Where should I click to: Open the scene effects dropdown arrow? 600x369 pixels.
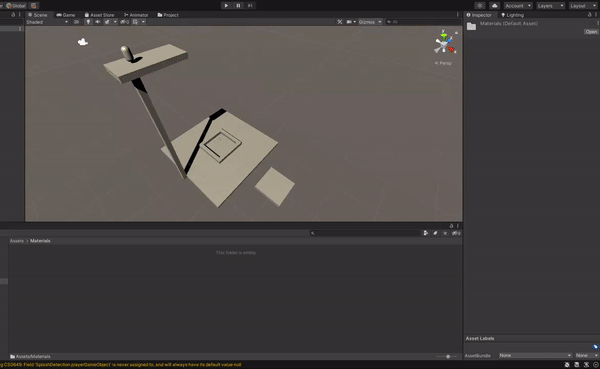(115, 22)
